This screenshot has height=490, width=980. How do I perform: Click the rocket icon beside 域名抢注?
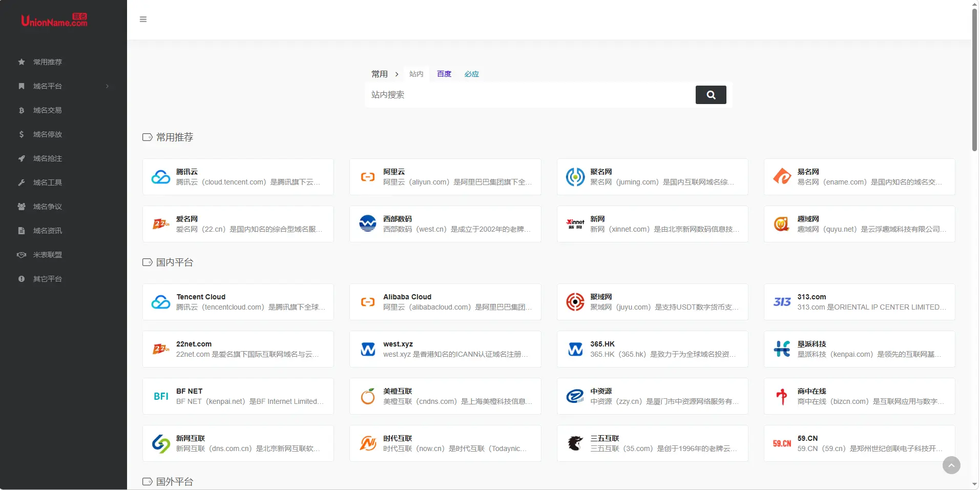22,158
